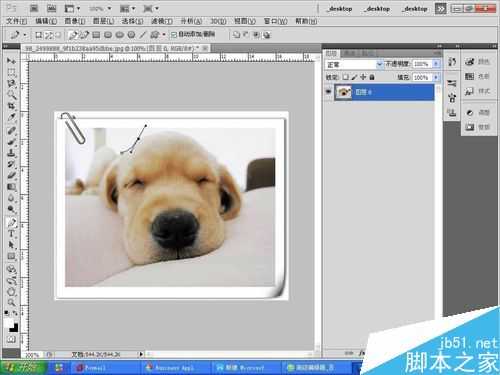Viewport: 500px width, 375px height.
Task: Choose Ellipse shape in options bar
Action: pyautogui.click(x=119, y=35)
